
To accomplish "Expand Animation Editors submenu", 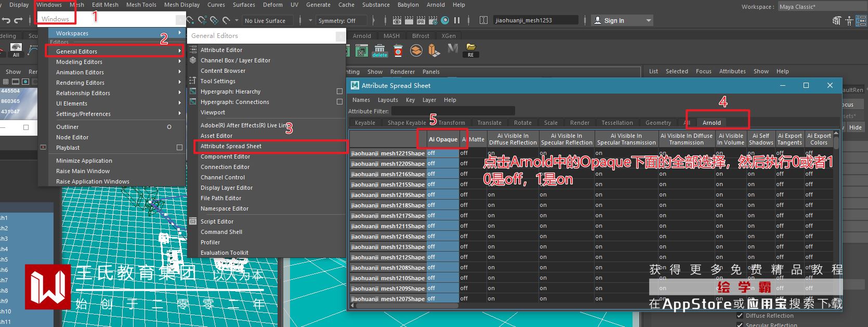I will pyautogui.click(x=180, y=72).
